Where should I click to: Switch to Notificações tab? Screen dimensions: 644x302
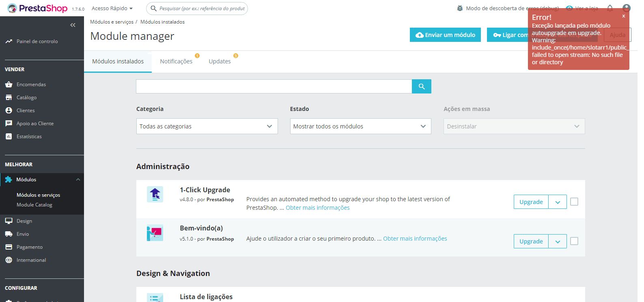pos(176,61)
